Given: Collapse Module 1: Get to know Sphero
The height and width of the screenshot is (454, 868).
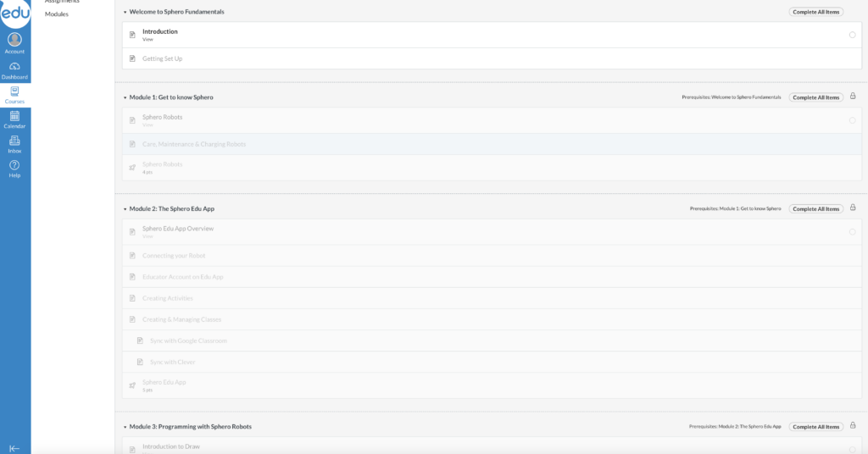Looking at the screenshot, I should coord(125,98).
